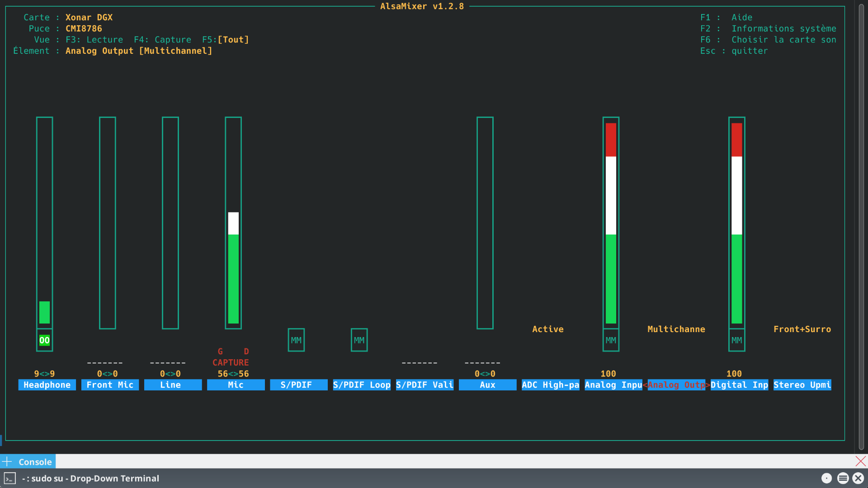868x488 pixels.
Task: Change Analog Output Multichannel value
Action: [676, 329]
